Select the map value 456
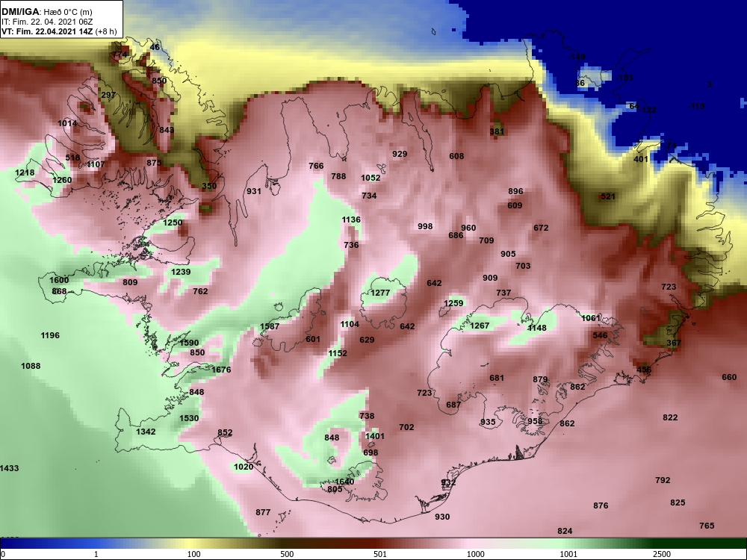The image size is (747, 560). [644, 370]
